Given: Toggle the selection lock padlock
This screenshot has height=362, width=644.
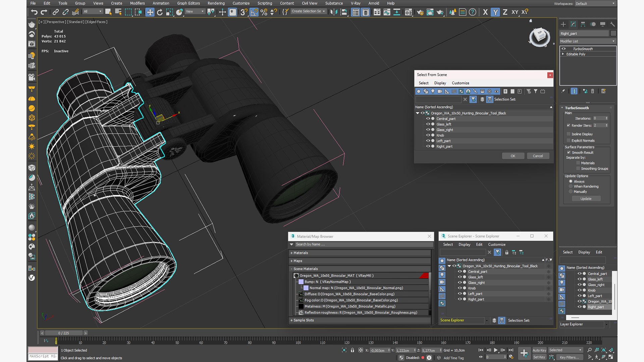Looking at the screenshot, I should point(352,350).
